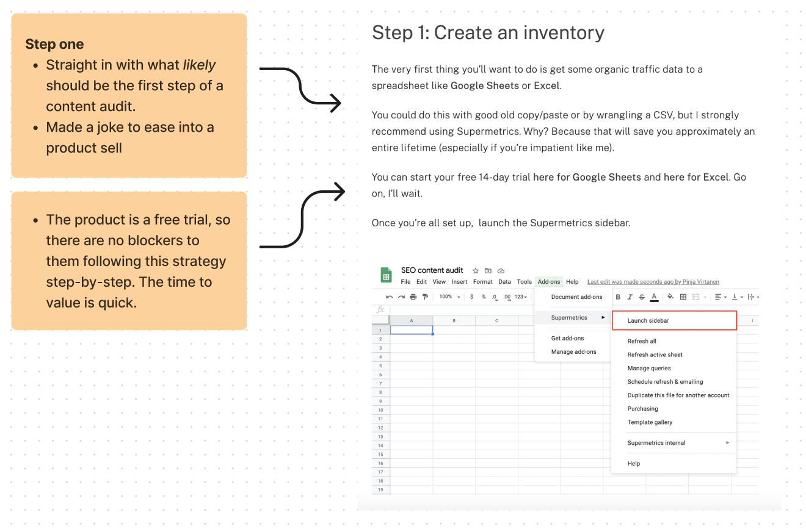The height and width of the screenshot is (532, 806).
Task: Open the horizontal align dropdown
Action: [721, 297]
